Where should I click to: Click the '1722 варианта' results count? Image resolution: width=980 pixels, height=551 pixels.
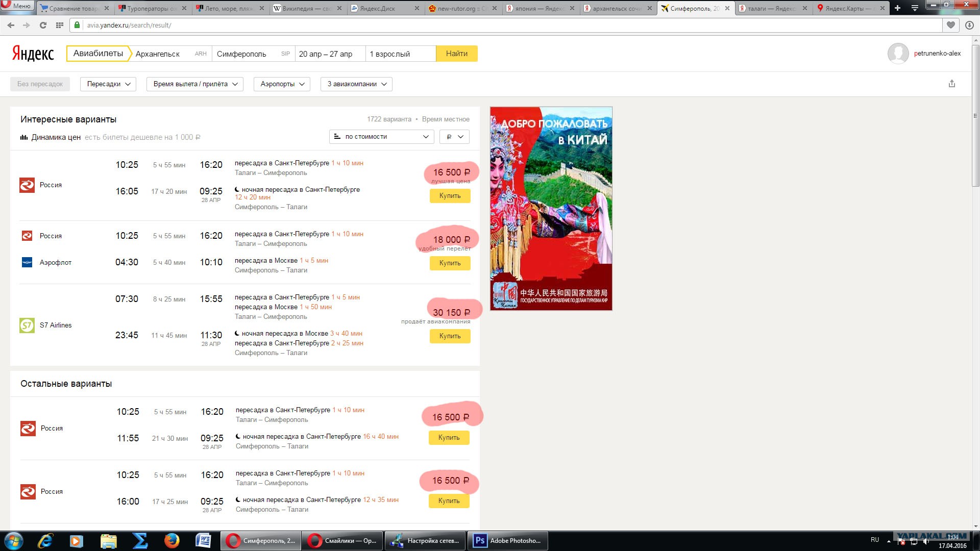[389, 119]
